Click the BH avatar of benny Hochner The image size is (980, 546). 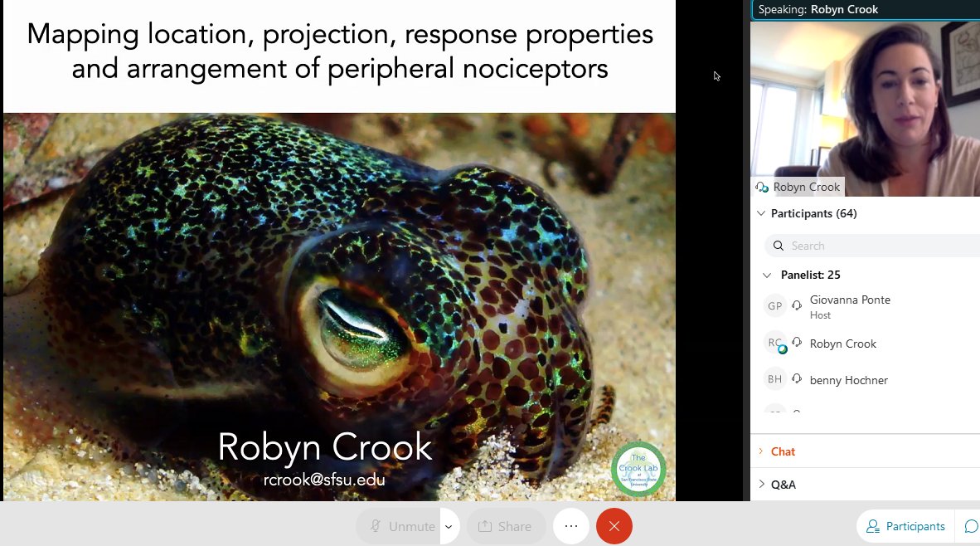tap(775, 379)
